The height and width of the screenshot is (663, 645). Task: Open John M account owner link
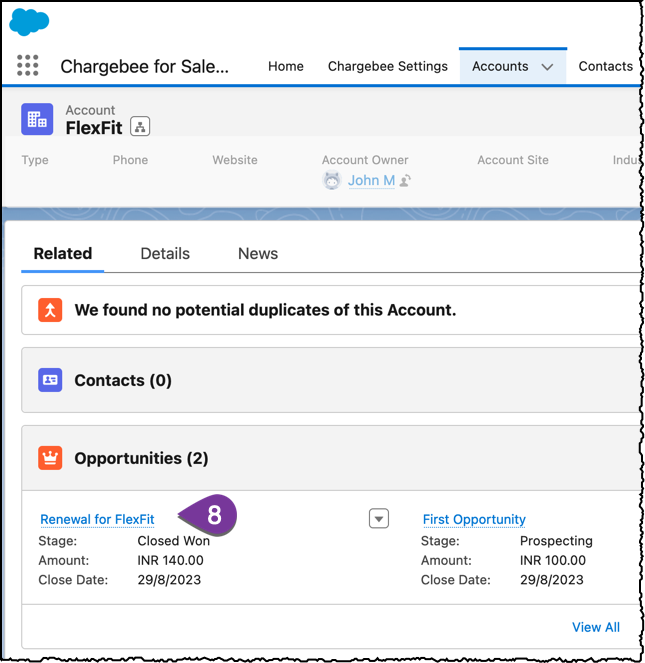371,181
